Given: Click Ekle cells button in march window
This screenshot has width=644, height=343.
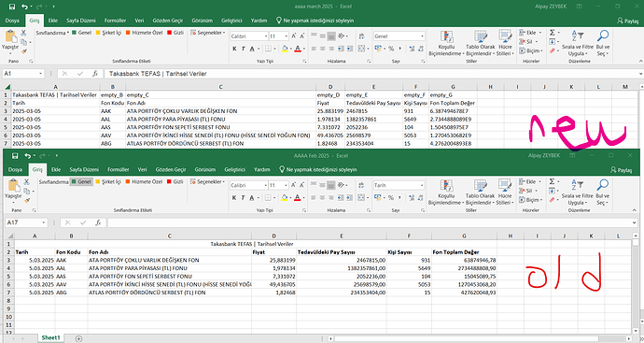Looking at the screenshot, I should click(x=530, y=33).
